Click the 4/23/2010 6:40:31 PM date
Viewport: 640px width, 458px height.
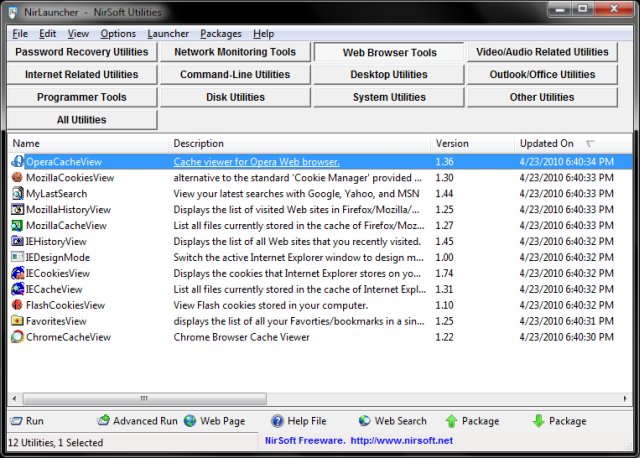[567, 321]
